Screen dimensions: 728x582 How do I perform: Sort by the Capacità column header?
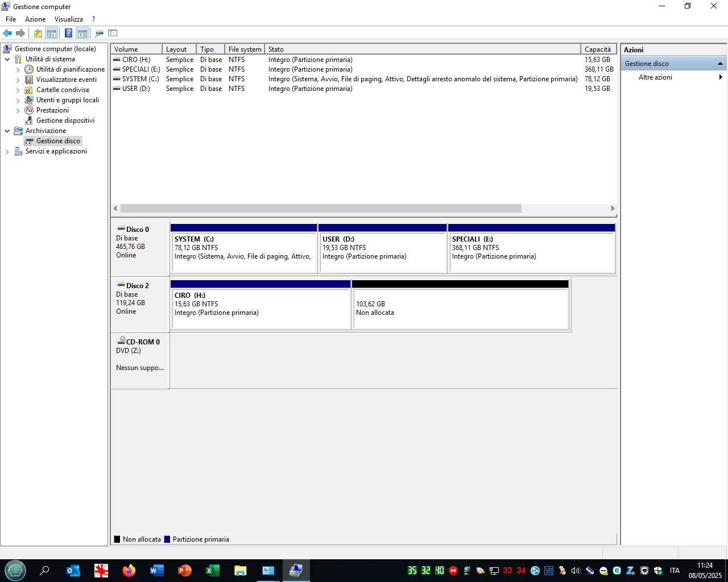click(598, 49)
